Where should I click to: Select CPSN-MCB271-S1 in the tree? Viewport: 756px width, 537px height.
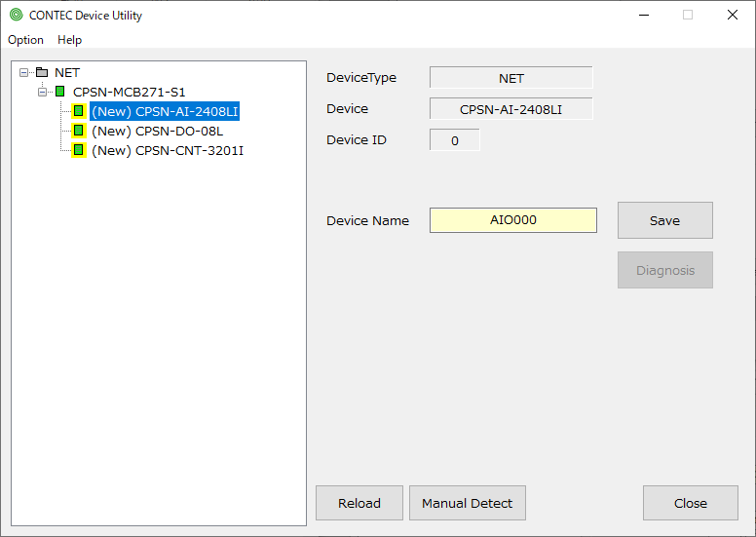click(x=130, y=93)
